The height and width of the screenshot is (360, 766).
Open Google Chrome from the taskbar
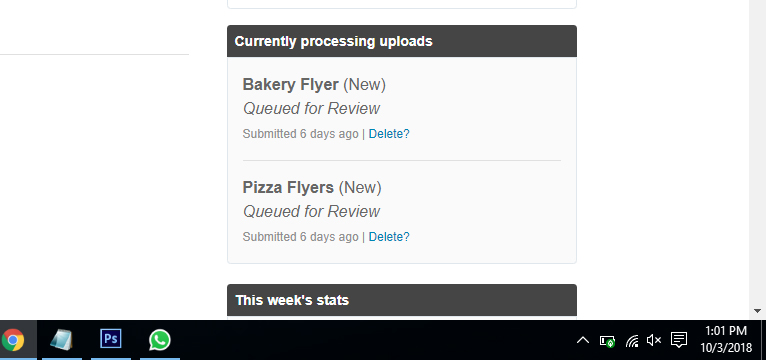point(13,340)
